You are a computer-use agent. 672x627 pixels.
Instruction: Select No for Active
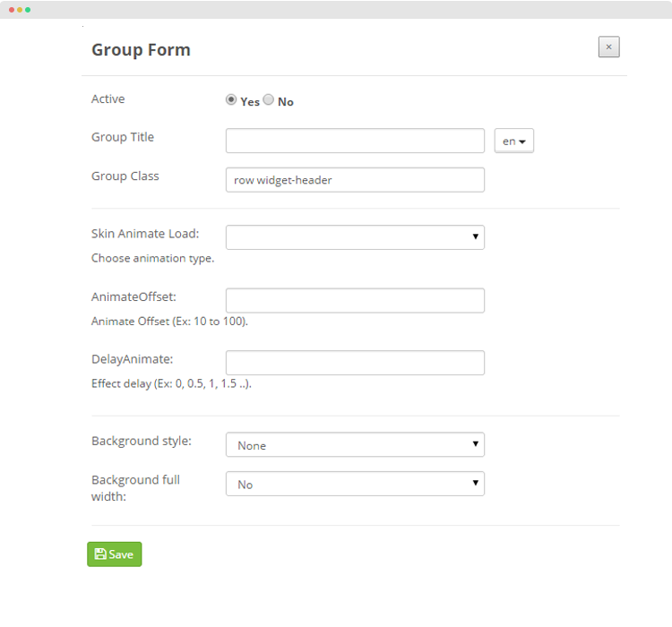coord(268,99)
